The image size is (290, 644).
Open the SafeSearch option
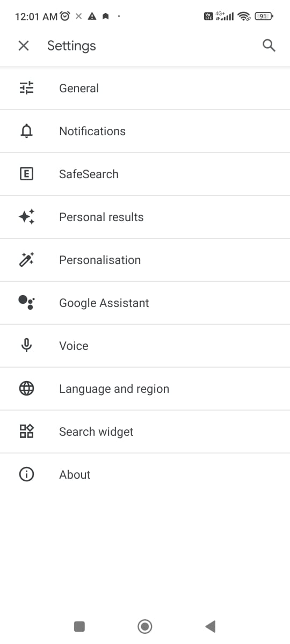(145, 174)
